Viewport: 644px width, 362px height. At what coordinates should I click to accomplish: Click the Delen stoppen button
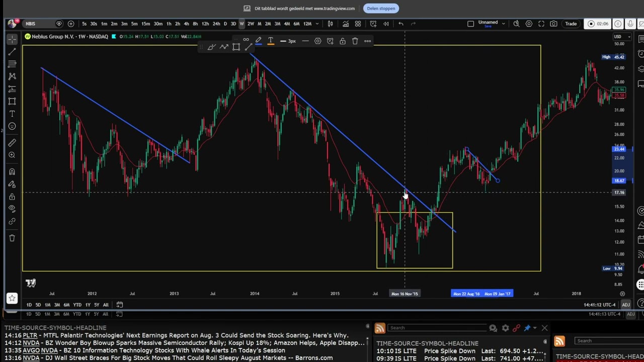point(381,8)
